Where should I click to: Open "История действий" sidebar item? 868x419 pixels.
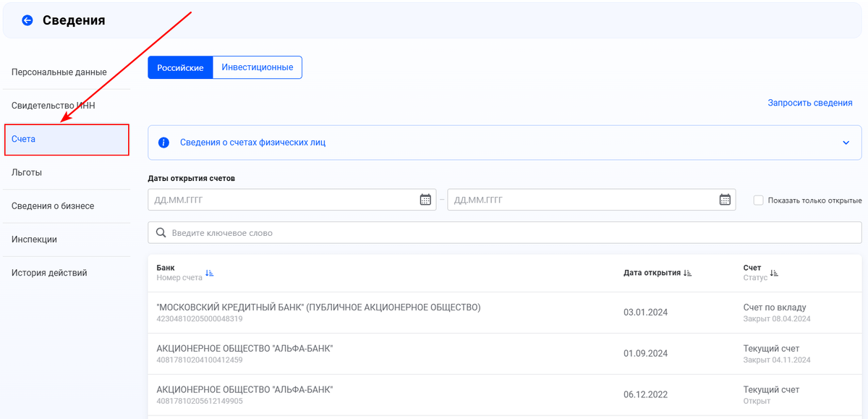click(x=49, y=273)
